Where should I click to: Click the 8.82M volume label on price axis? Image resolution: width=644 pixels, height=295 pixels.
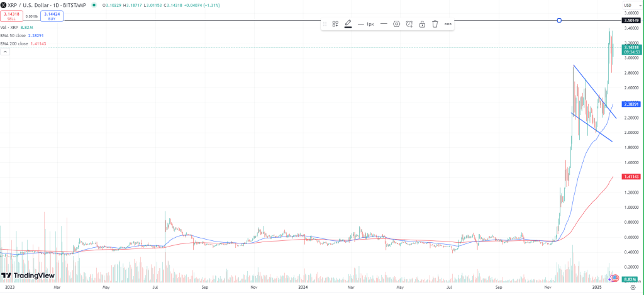(x=631, y=279)
